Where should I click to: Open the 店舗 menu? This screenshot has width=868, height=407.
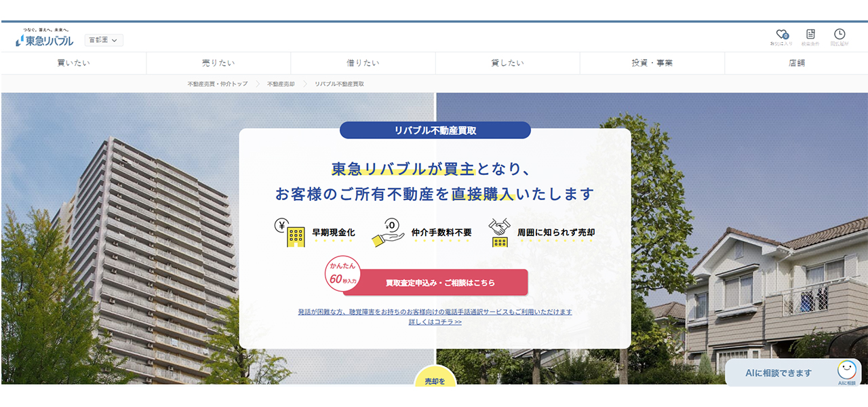coord(797,63)
